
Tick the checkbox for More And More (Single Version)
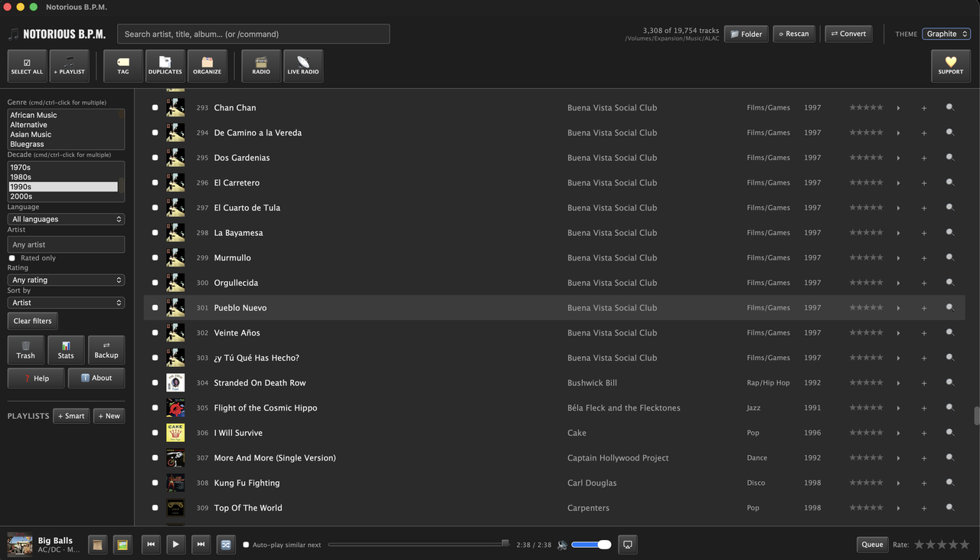(x=155, y=458)
